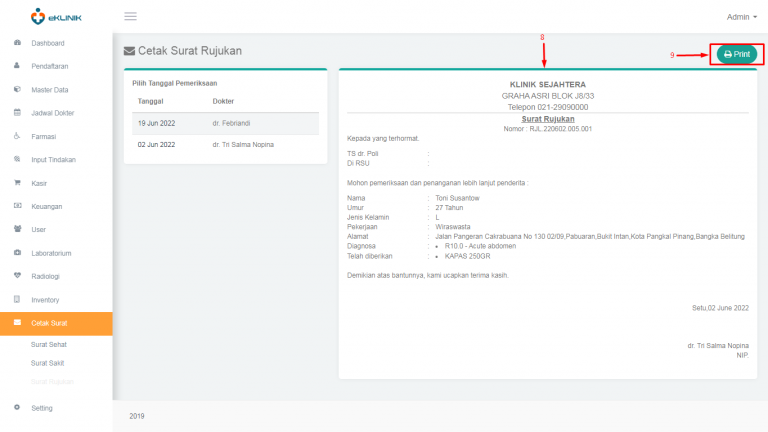Click diagnosis R10.0 - Acute abdomen
This screenshot has width=768, height=432.
coord(480,246)
